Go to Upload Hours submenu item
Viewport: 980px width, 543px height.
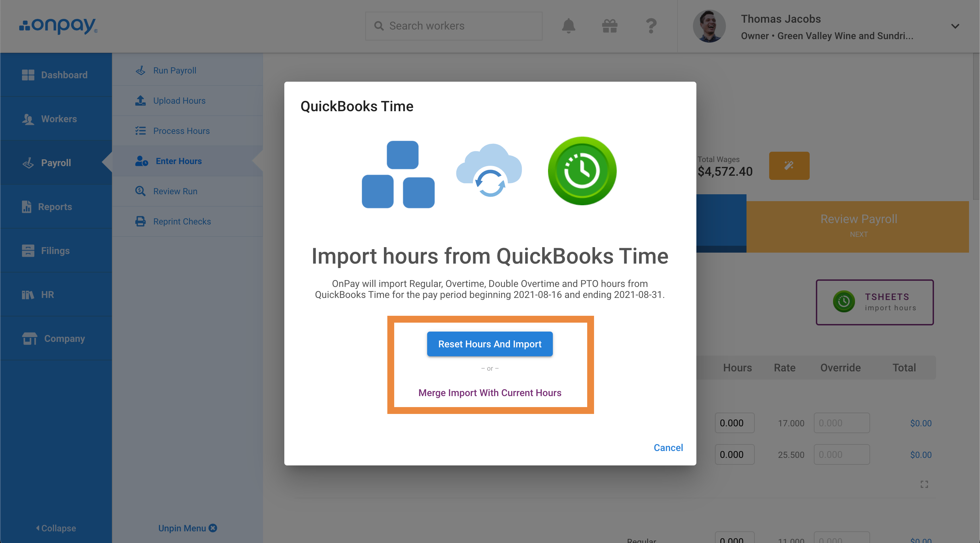tap(187, 100)
